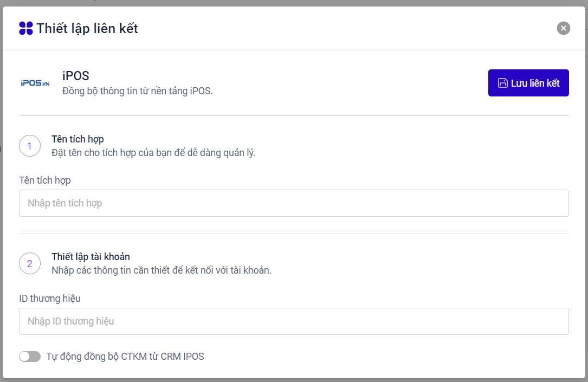Image resolution: width=588 pixels, height=382 pixels.
Task: Click the Đồng bộ thông tin iPOS description
Action: coord(138,90)
